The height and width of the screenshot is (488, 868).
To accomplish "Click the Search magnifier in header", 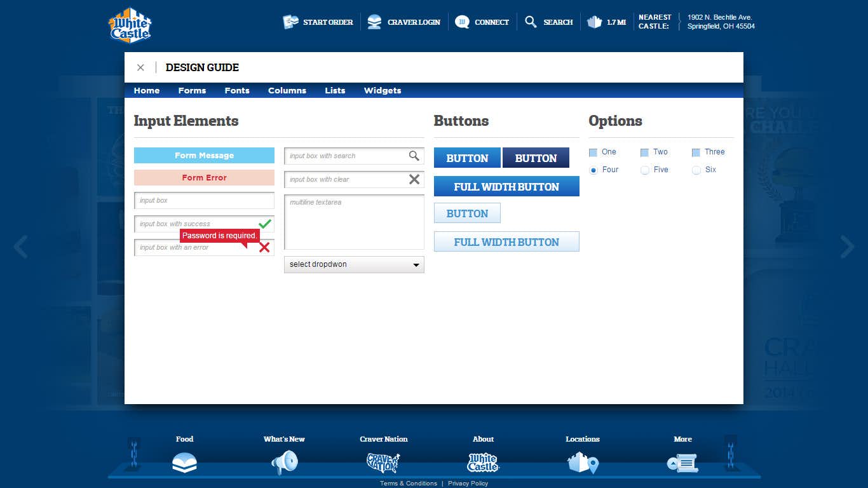I will coord(531,22).
